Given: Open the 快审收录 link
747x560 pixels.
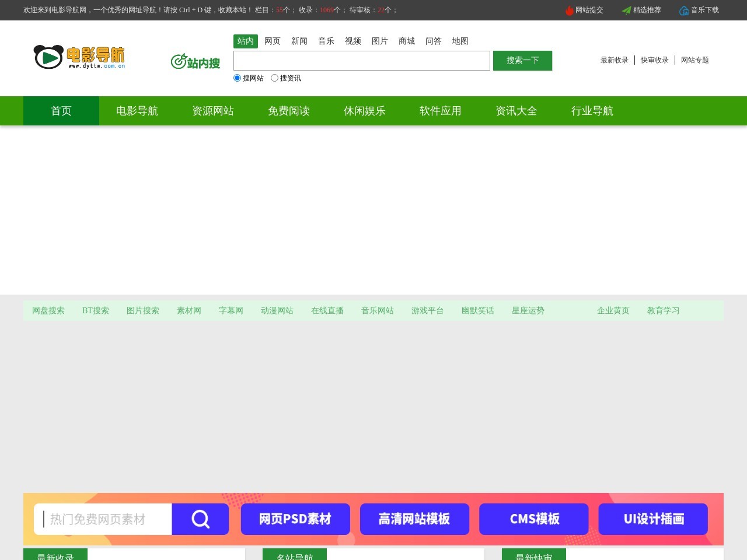Looking at the screenshot, I should click(655, 60).
